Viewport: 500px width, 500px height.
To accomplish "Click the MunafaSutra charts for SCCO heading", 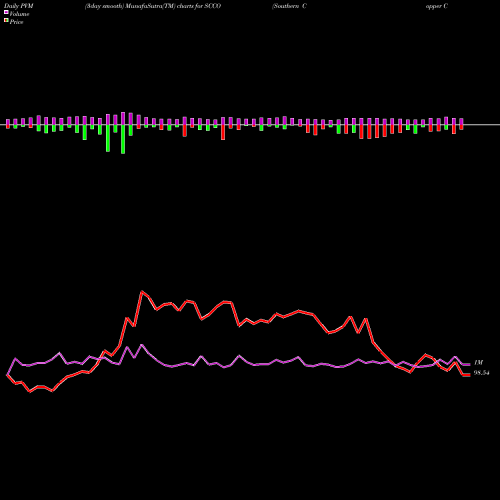I will pyautogui.click(x=153, y=6).
